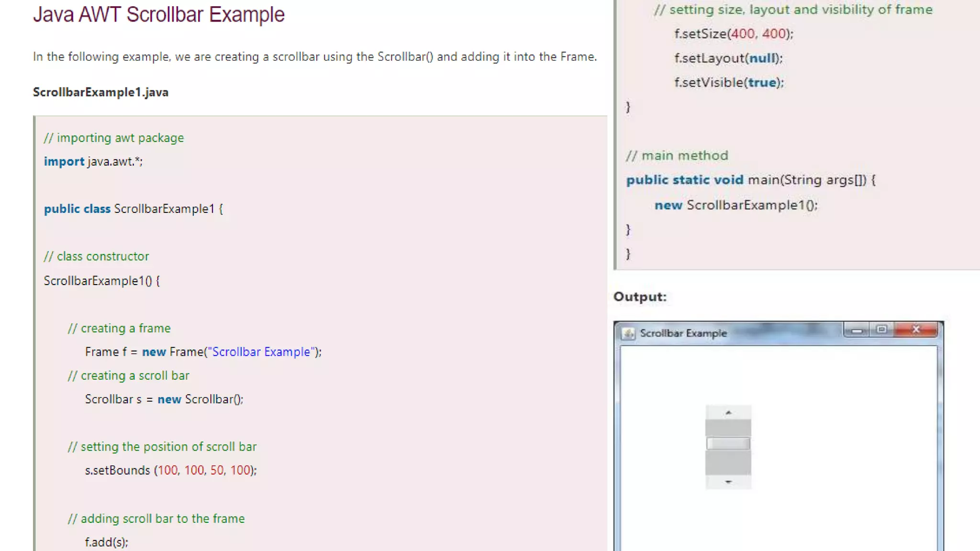Click scrollbar track above the thumb
980x551 pixels.
[728, 427]
